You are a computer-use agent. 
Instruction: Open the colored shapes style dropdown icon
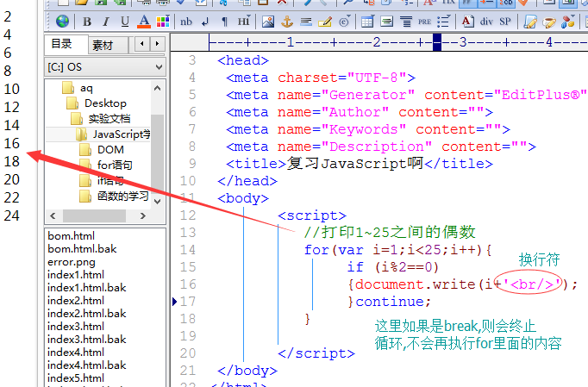tap(568, 22)
